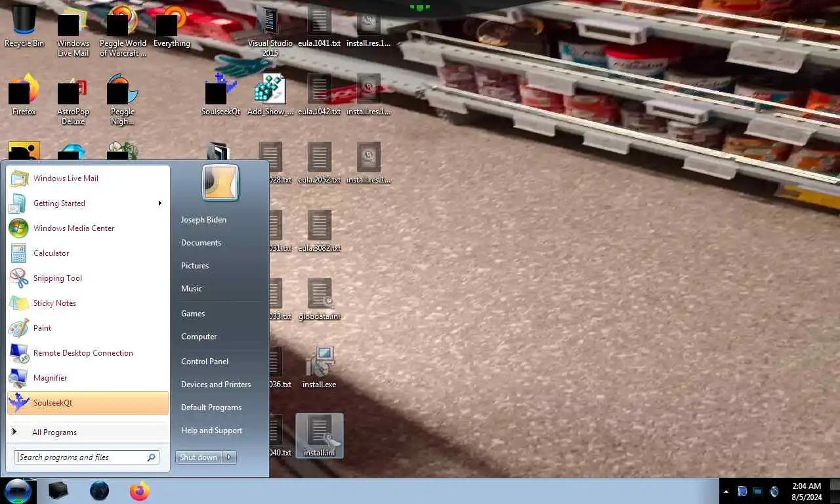Launch Firefox from the taskbar

139,491
